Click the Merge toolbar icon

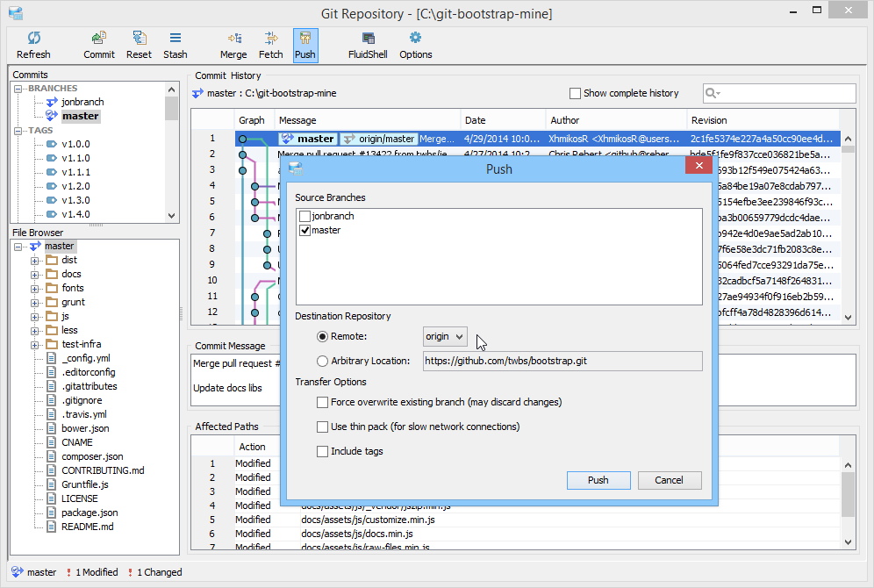233,45
